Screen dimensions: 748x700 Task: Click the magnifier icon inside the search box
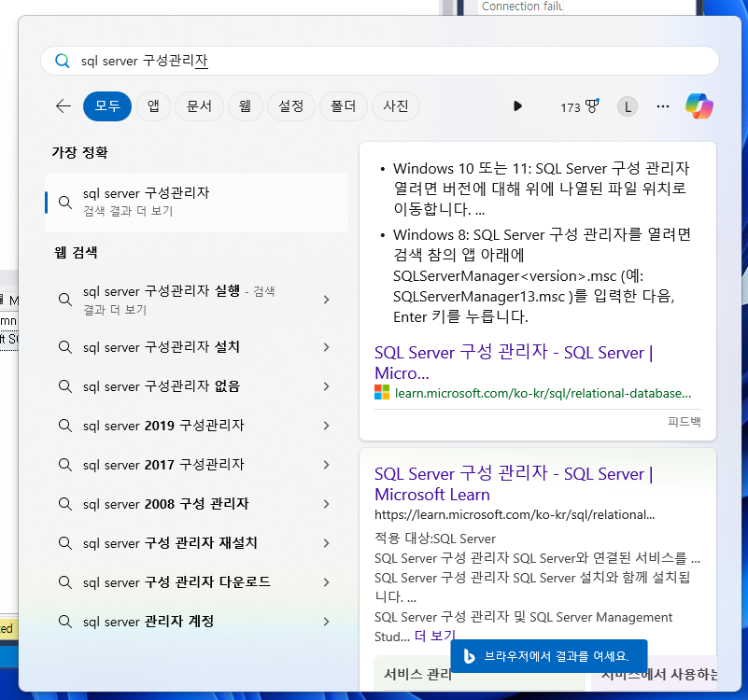[x=62, y=60]
